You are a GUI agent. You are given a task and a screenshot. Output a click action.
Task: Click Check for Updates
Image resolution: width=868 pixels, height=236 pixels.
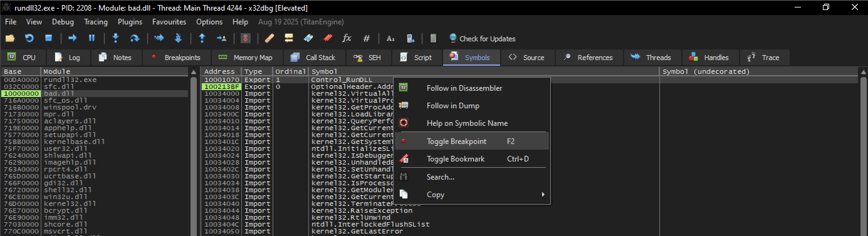pyautogui.click(x=482, y=38)
